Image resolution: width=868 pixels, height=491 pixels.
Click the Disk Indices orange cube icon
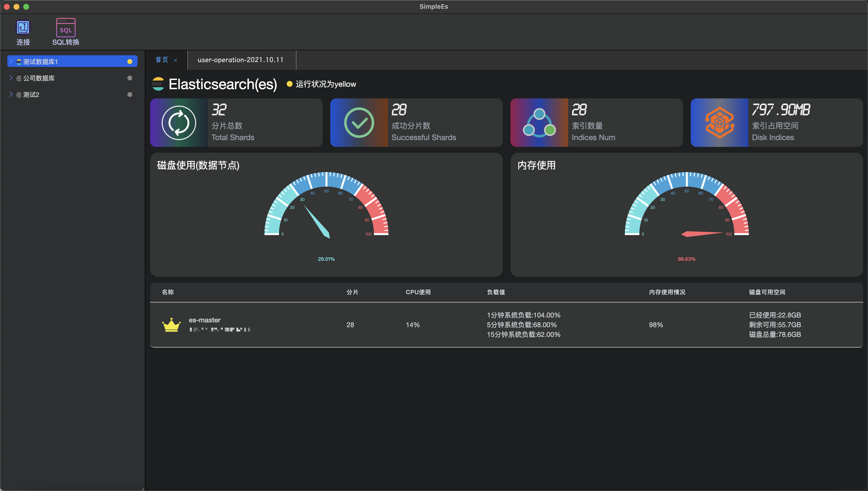click(x=719, y=123)
